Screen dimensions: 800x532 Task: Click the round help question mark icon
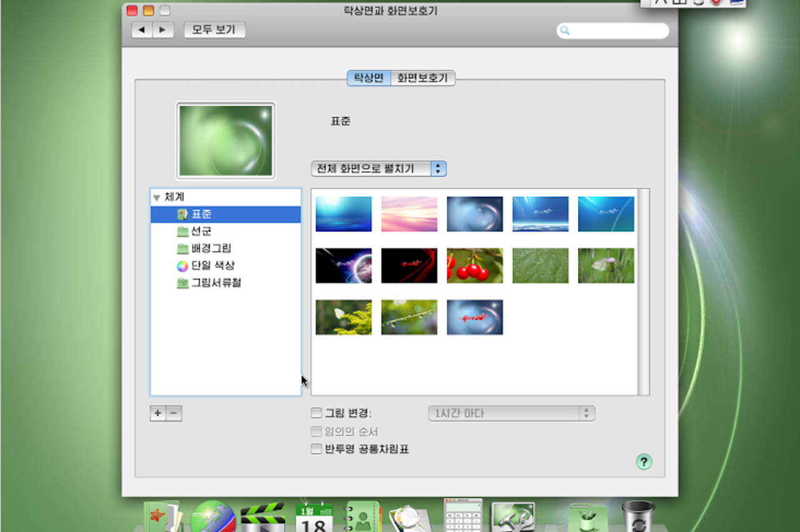[644, 462]
